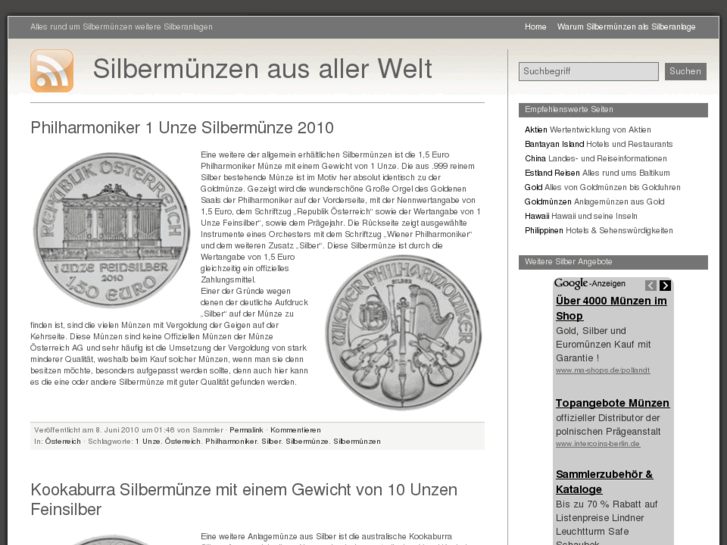Open post Philharmoniker 1 Unze Silbermünze 2010
Screen dimensions: 727x545
pos(182,128)
